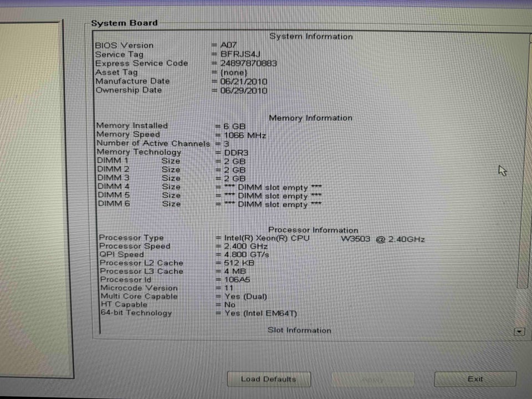The image size is (532, 399).
Task: Click the System Information heading
Action: (x=311, y=37)
